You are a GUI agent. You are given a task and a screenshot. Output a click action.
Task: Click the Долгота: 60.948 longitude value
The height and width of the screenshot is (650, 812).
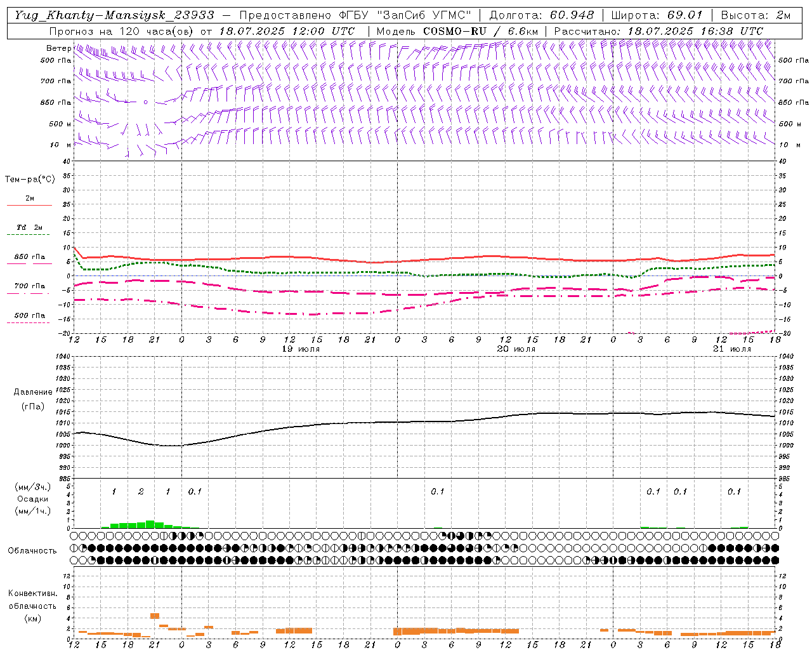(x=542, y=15)
